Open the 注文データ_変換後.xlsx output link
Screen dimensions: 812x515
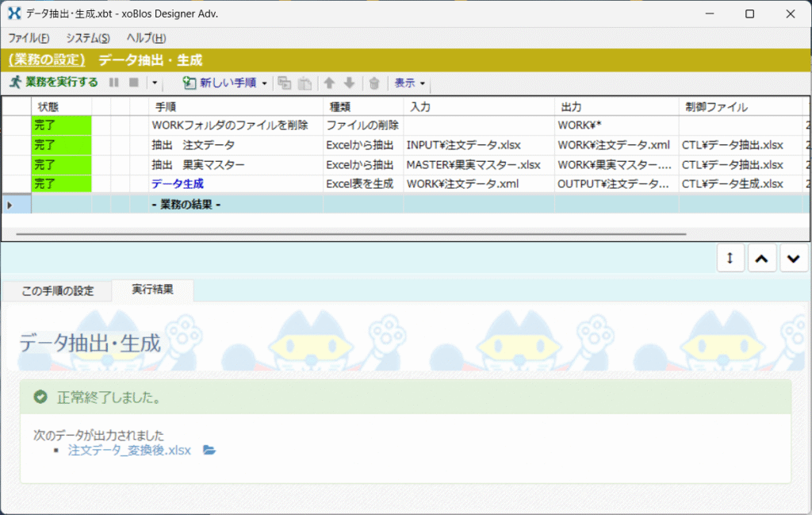point(129,450)
